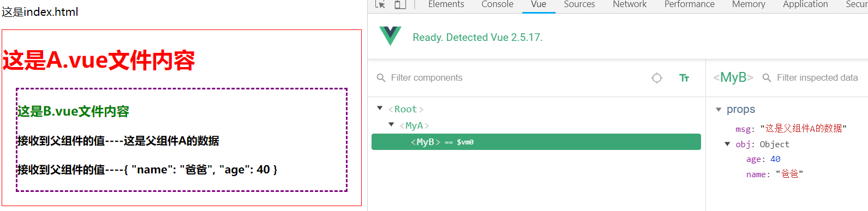This screenshot has height=211, width=868.
Task: Click the inspect element cursor icon
Action: (380, 4)
